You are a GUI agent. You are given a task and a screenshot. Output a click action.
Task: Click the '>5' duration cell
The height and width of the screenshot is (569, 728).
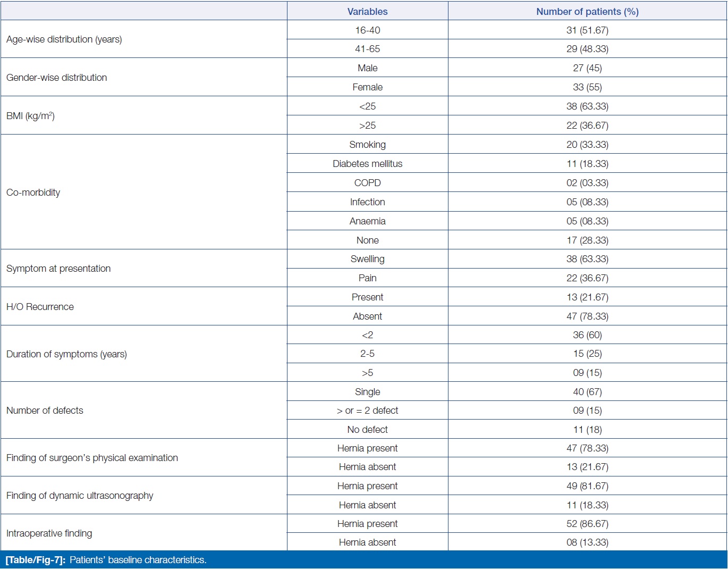(x=367, y=373)
